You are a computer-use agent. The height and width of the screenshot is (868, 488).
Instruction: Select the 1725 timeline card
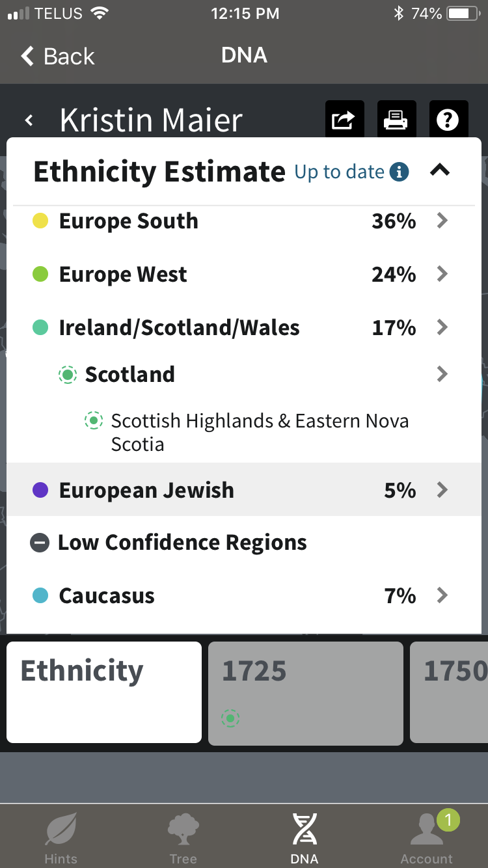point(305,693)
